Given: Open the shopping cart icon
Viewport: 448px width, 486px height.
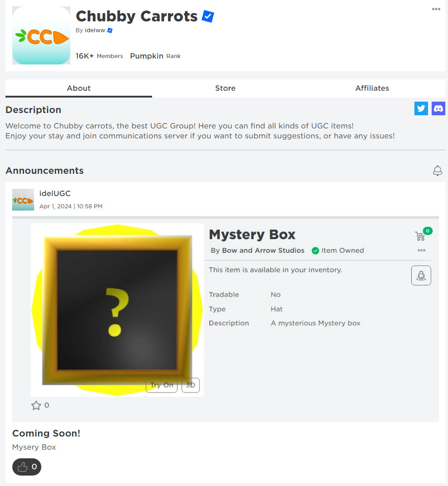Looking at the screenshot, I should pos(421,236).
